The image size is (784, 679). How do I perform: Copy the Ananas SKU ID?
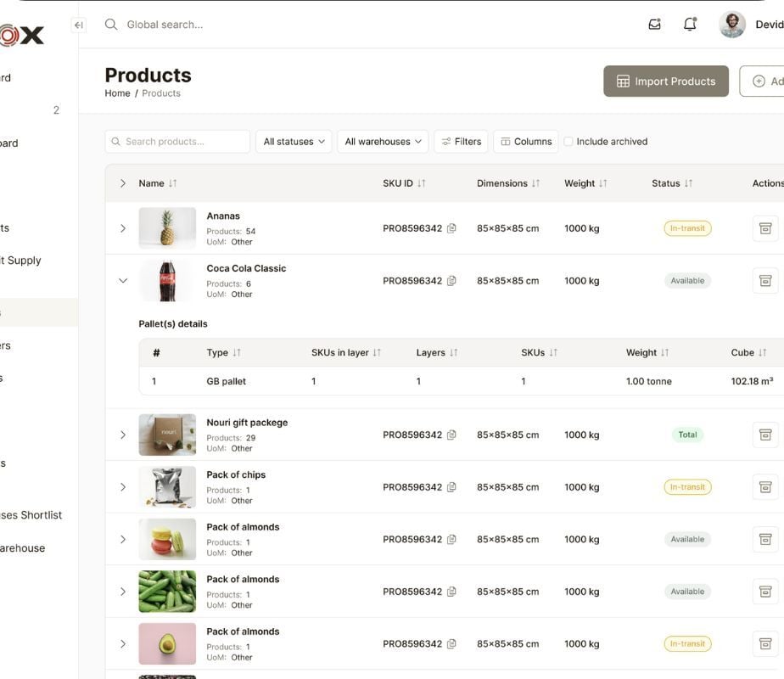[x=451, y=228]
